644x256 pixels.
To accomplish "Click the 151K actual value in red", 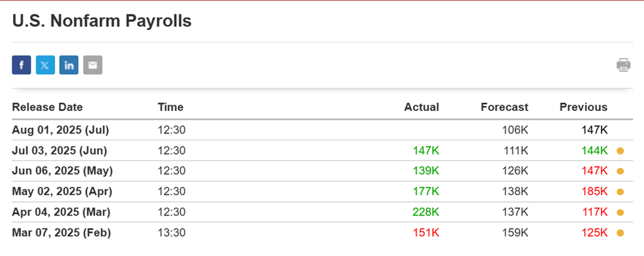I will pyautogui.click(x=426, y=233).
